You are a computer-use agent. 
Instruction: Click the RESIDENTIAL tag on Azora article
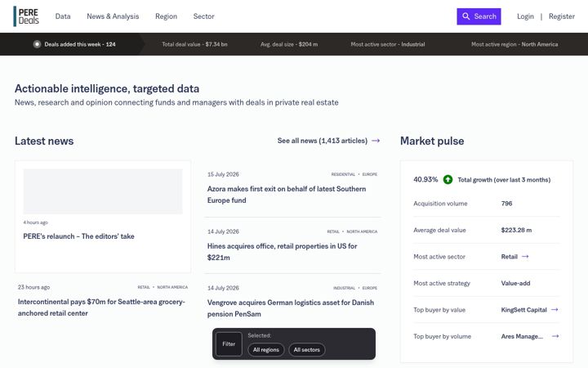click(343, 174)
